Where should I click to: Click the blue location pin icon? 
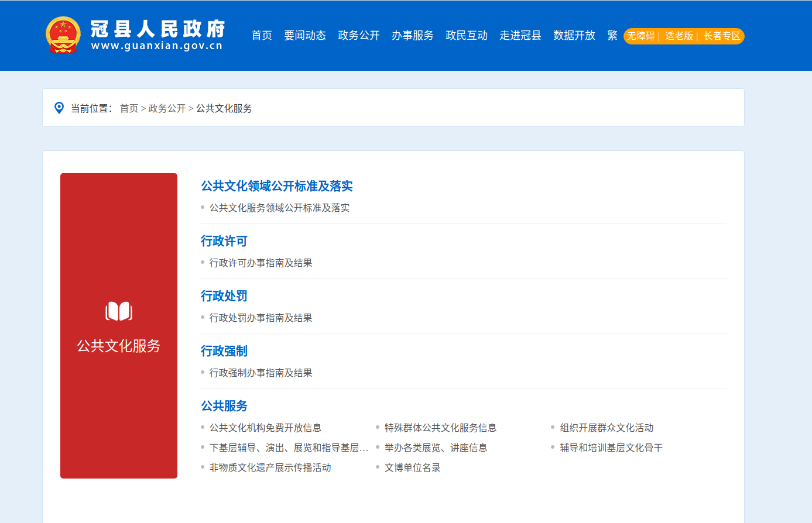[59, 108]
